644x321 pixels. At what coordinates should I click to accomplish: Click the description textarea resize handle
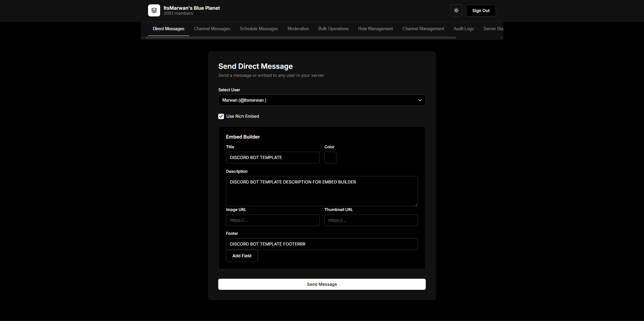[x=416, y=204]
